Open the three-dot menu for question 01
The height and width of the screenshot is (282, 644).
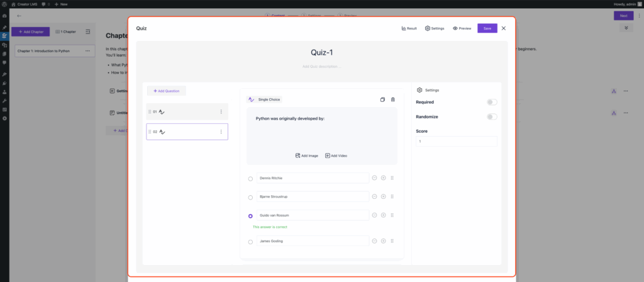click(221, 112)
